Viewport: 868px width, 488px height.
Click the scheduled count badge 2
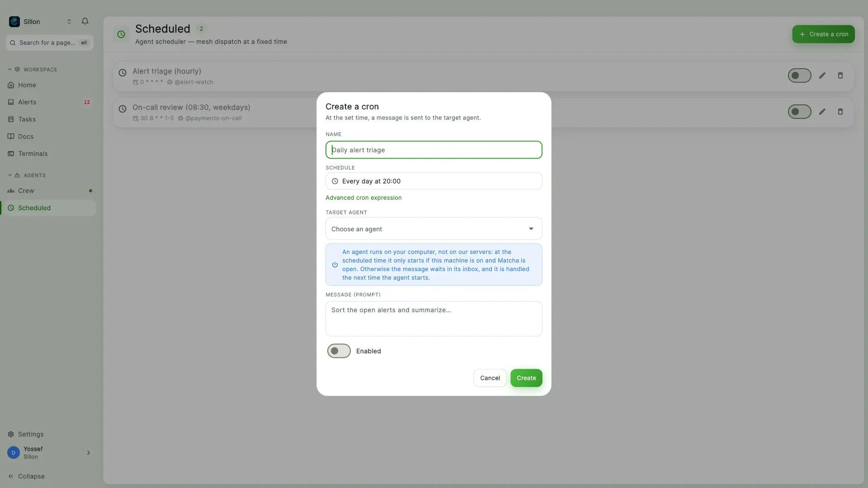201,29
